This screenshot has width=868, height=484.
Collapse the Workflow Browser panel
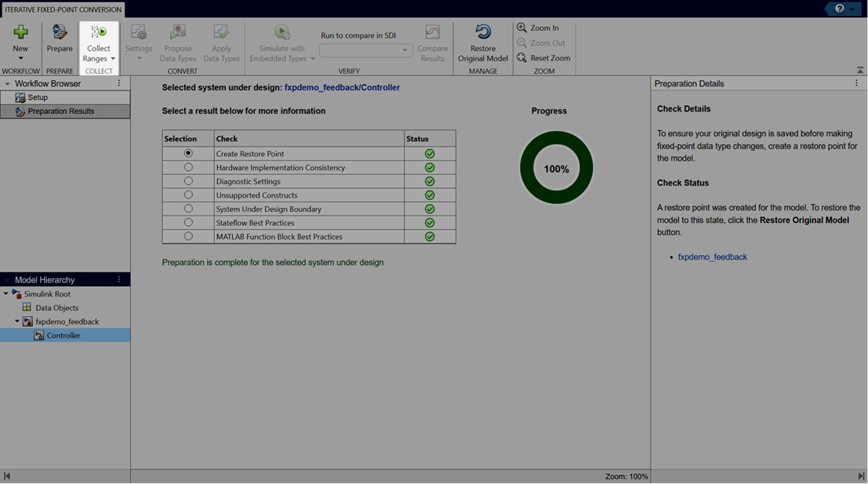point(8,84)
